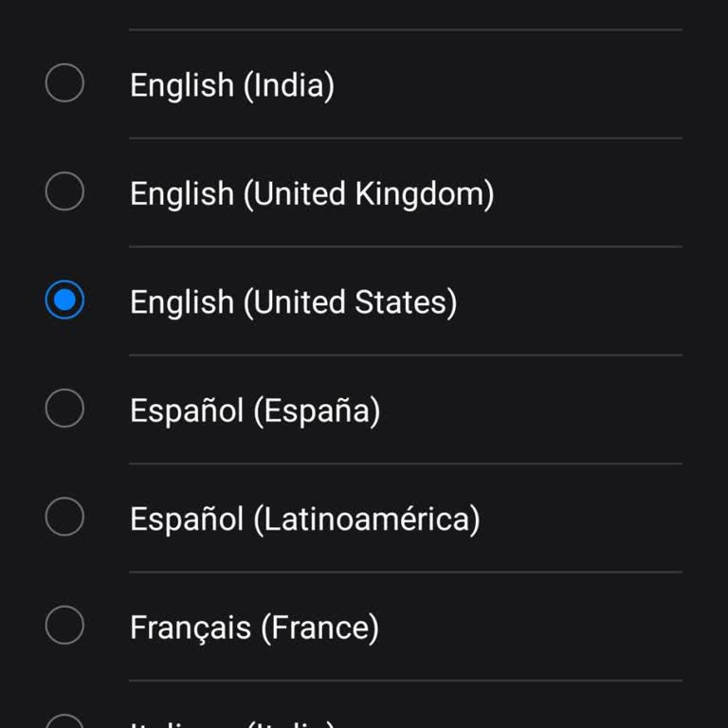
Task: Set the language to French
Action: click(x=254, y=627)
